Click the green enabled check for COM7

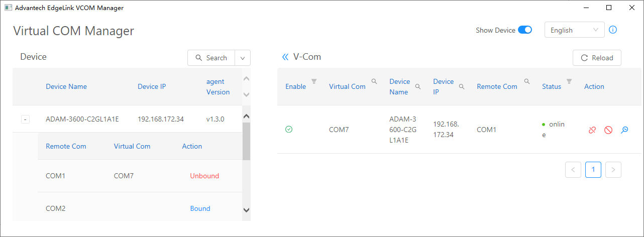coord(289,130)
